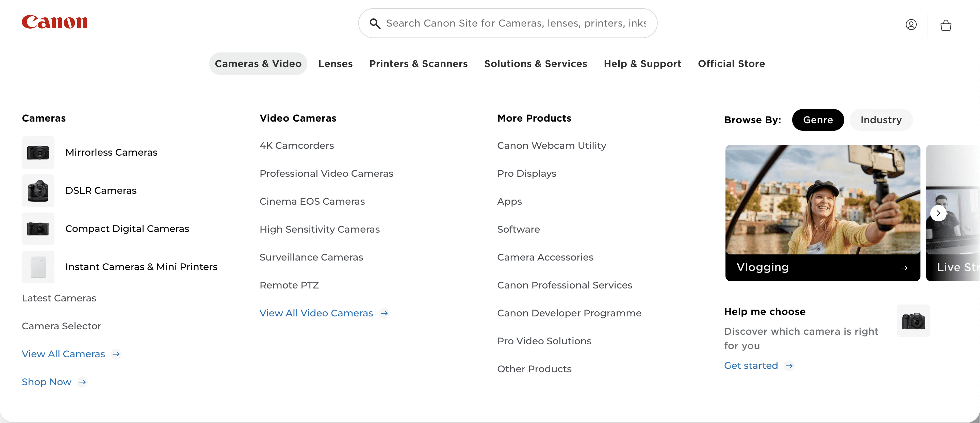Switch Browse By to Genre
980x423 pixels.
[x=818, y=120]
